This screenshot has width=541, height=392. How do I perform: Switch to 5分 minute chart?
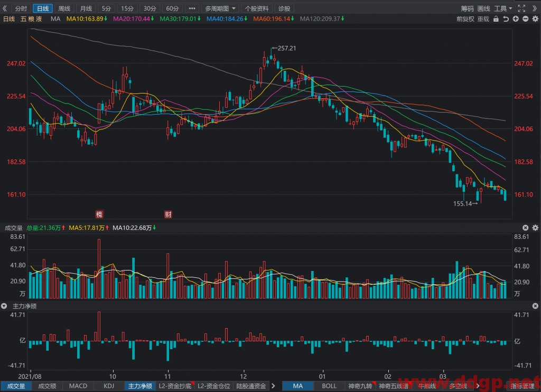click(x=106, y=8)
